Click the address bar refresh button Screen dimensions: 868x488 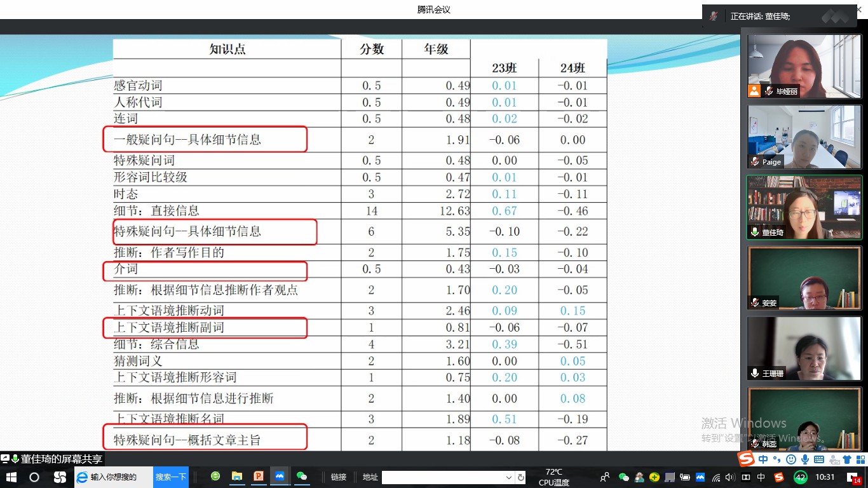pyautogui.click(x=521, y=477)
